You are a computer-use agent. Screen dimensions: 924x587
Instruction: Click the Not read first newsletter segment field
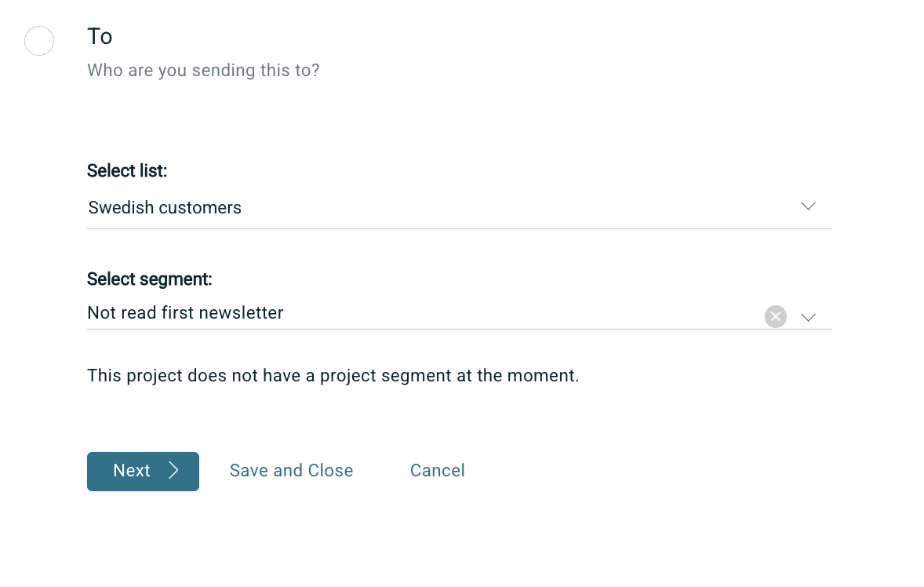(x=459, y=313)
